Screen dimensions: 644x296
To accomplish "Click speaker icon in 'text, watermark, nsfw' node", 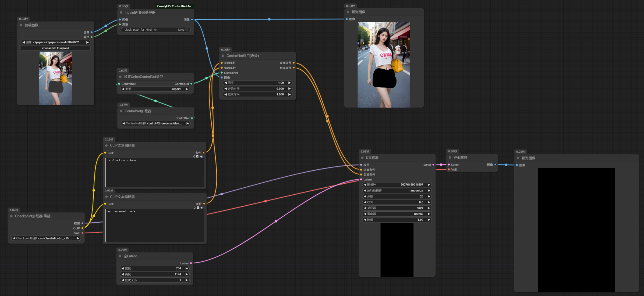I will click(x=202, y=208).
